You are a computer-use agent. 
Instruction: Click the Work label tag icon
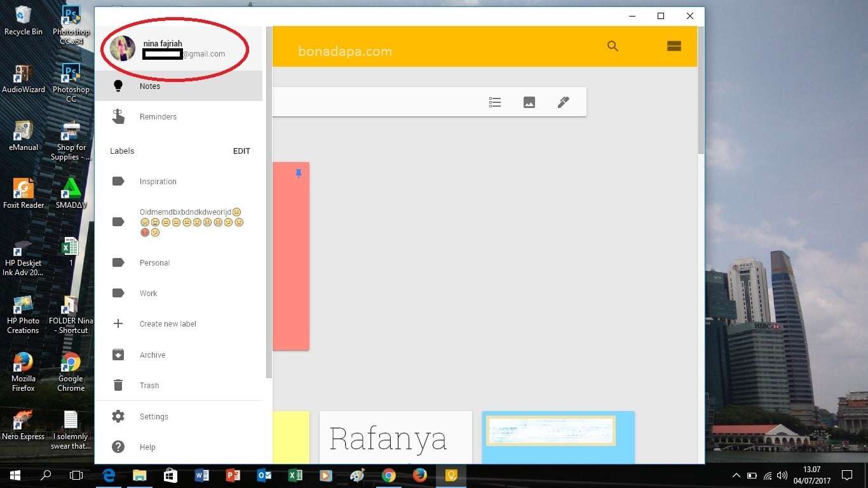point(118,293)
